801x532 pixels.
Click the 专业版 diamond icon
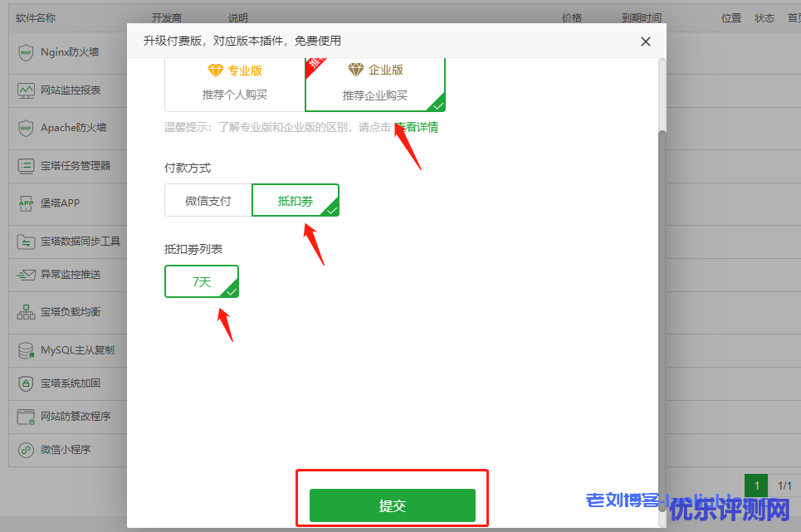click(x=216, y=71)
